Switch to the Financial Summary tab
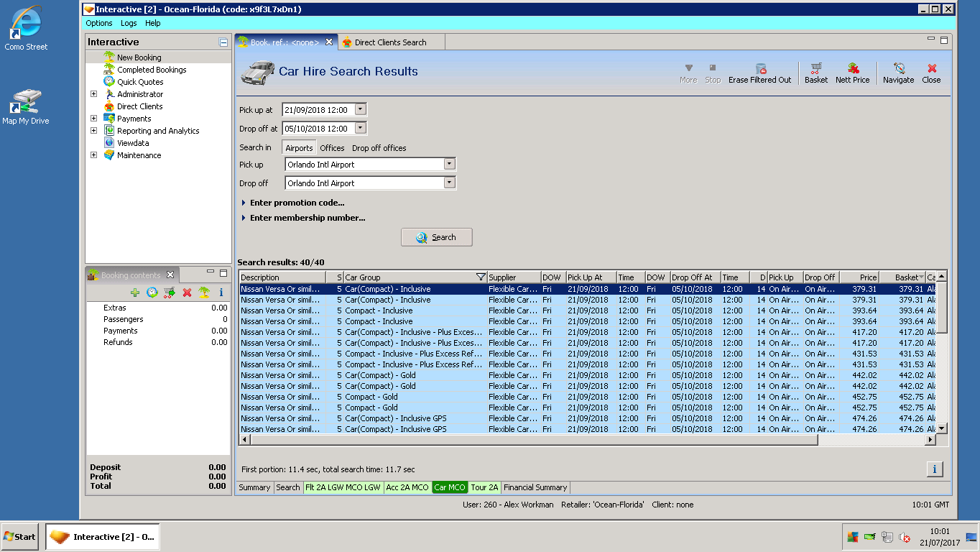The width and height of the screenshot is (980, 552). pos(535,487)
